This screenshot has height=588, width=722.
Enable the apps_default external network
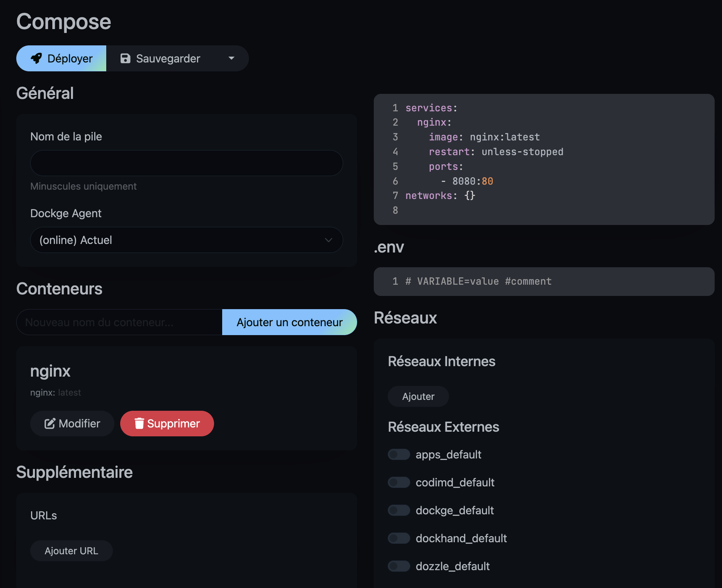click(x=399, y=454)
